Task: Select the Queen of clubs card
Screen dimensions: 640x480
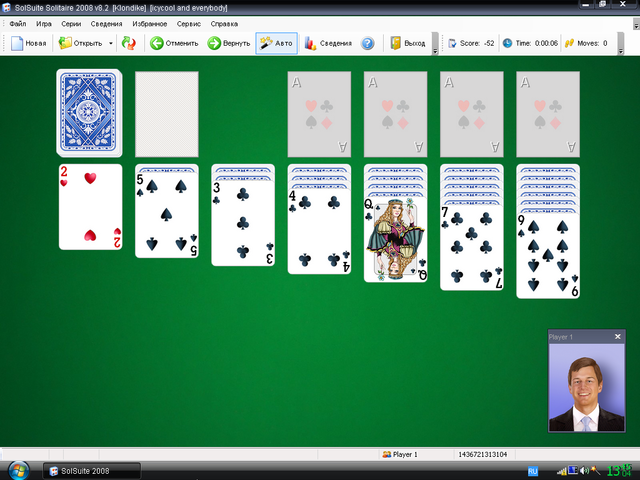Action: [x=396, y=239]
